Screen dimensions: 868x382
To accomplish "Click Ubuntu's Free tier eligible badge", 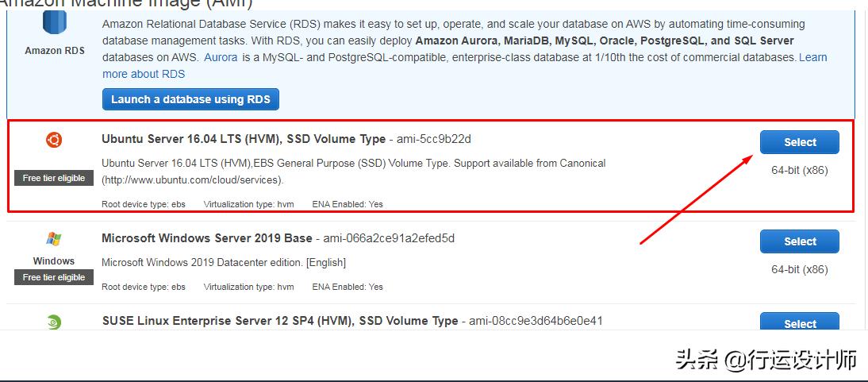I will pos(54,178).
